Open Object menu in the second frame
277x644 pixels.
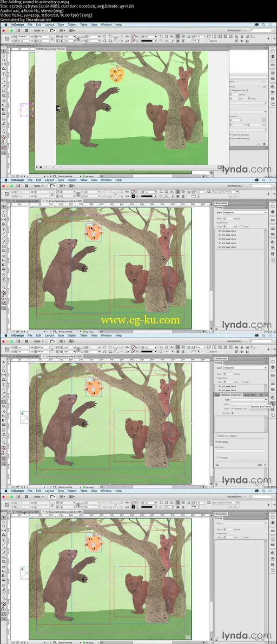point(72,180)
